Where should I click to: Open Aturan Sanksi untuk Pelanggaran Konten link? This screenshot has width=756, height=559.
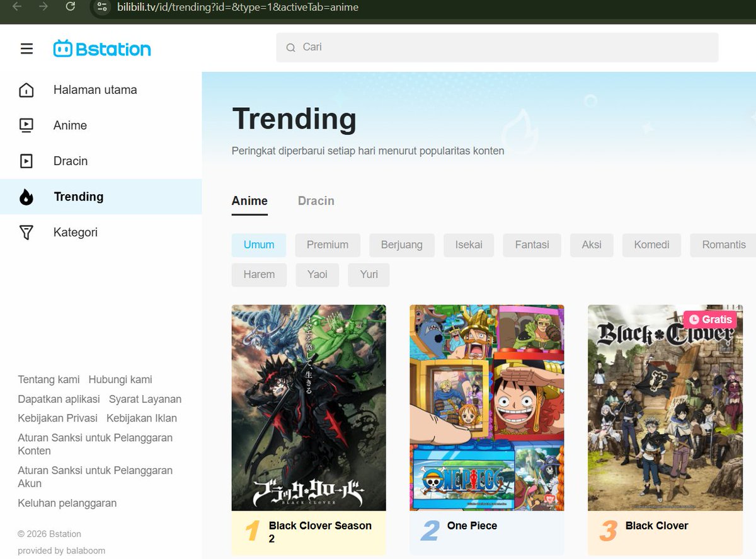pyautogui.click(x=95, y=444)
